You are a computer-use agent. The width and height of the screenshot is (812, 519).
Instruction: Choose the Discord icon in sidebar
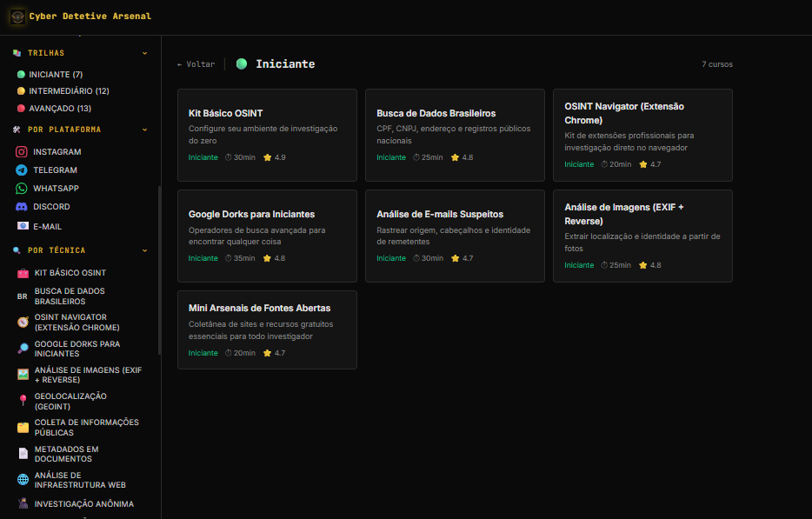tap(21, 207)
